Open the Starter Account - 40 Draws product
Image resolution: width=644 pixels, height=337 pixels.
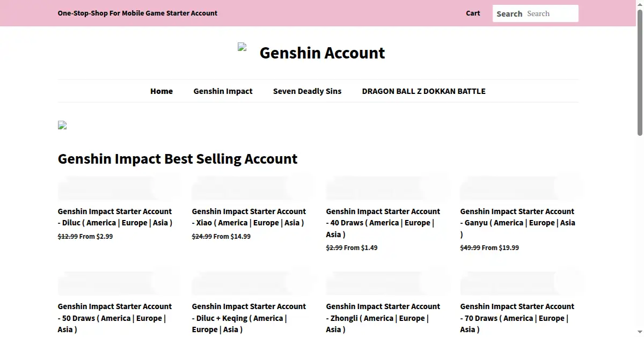pos(383,223)
